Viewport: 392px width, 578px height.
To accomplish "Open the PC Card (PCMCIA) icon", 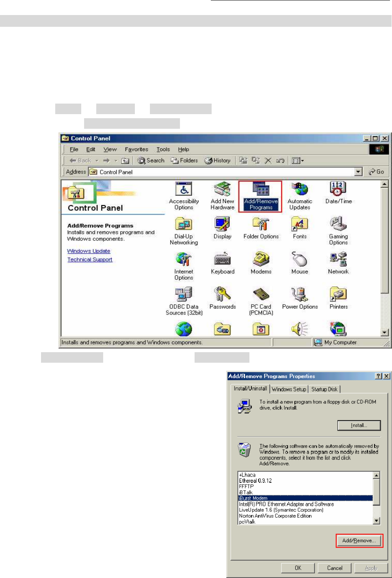I will click(261, 301).
